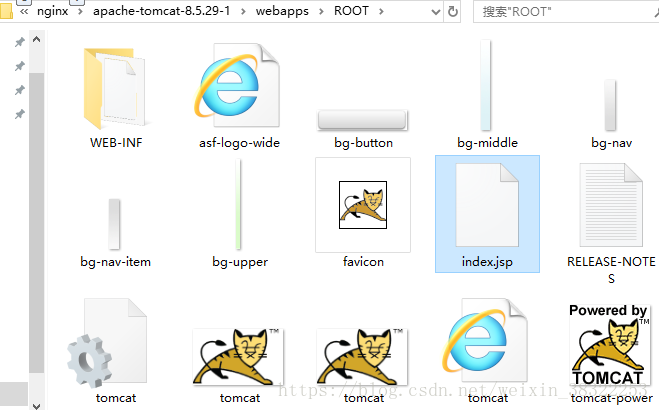Click the favicon file name label

363,262
